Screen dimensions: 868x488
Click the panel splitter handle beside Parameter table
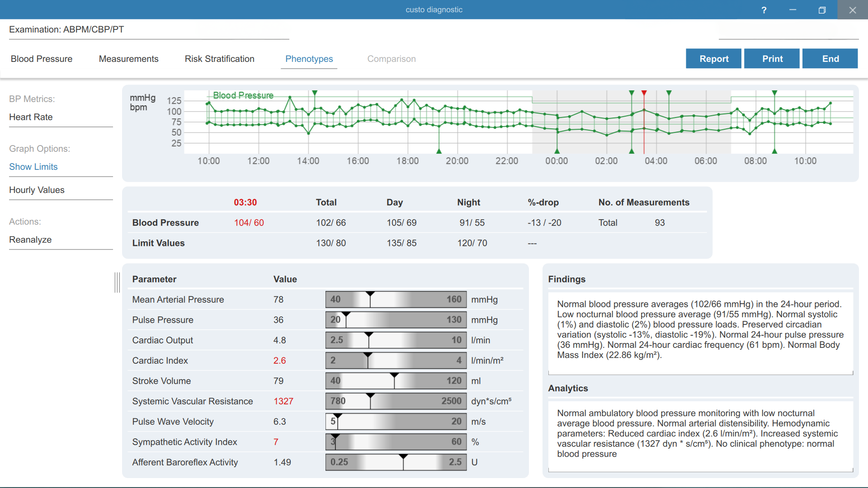tap(117, 282)
